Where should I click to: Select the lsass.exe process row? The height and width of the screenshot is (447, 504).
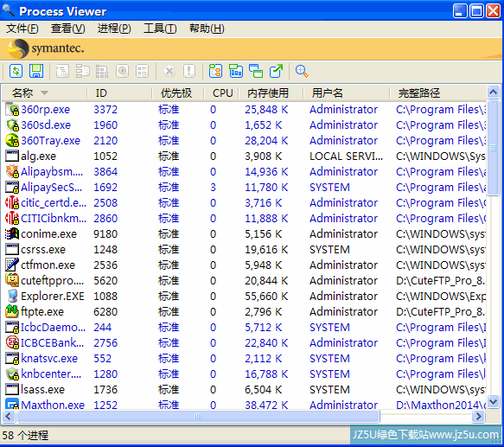pos(245,390)
